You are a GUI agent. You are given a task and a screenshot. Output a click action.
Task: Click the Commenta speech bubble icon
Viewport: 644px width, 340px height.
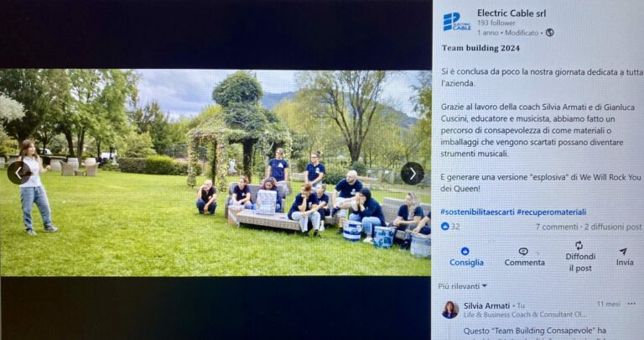523,251
